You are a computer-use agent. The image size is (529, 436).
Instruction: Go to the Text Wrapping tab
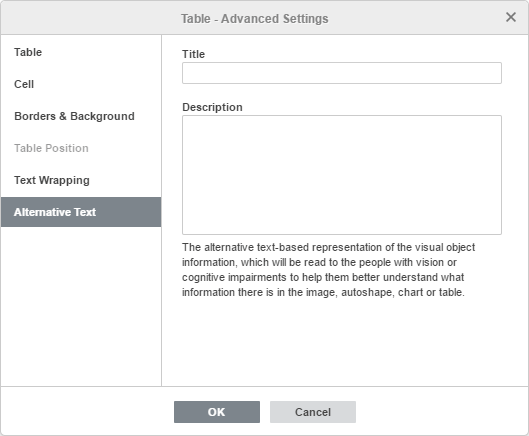point(81,180)
